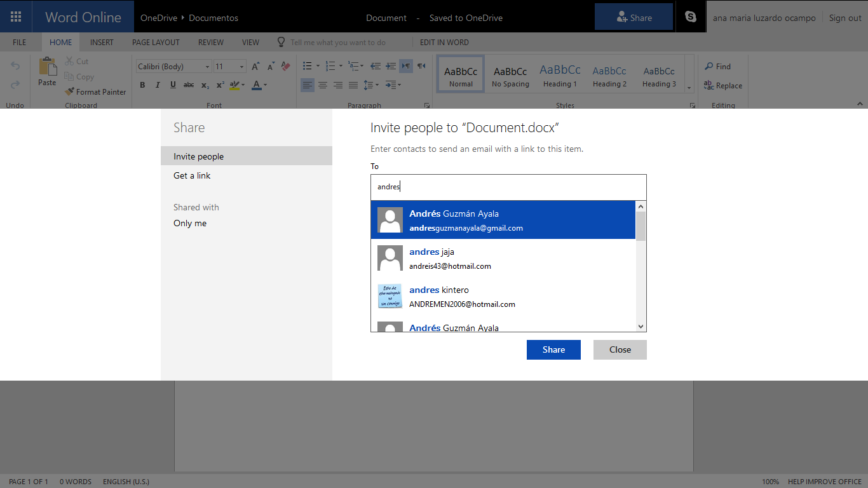Toggle Underline formatting
This screenshot has width=868, height=488.
(x=173, y=85)
